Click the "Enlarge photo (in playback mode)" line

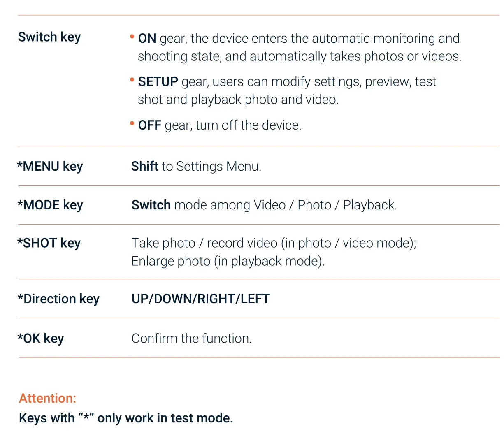(228, 261)
